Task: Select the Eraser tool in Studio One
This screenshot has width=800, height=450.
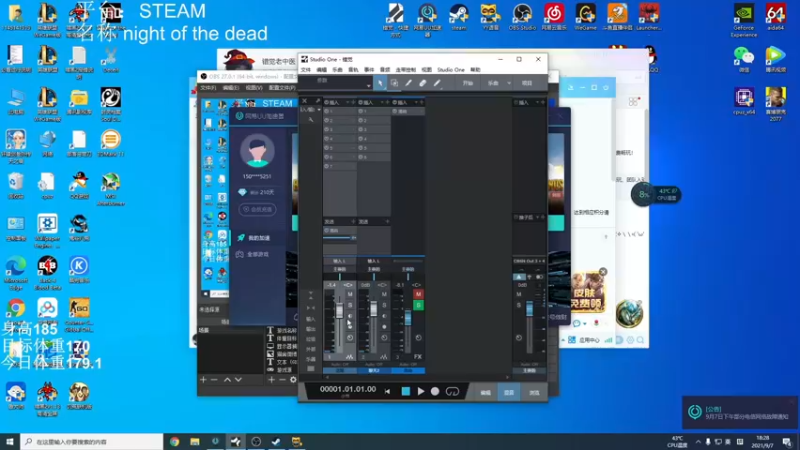Action: (x=423, y=83)
